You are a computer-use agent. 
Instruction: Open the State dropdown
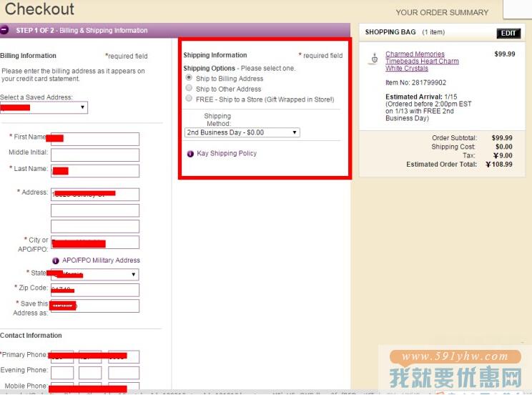tap(94, 275)
